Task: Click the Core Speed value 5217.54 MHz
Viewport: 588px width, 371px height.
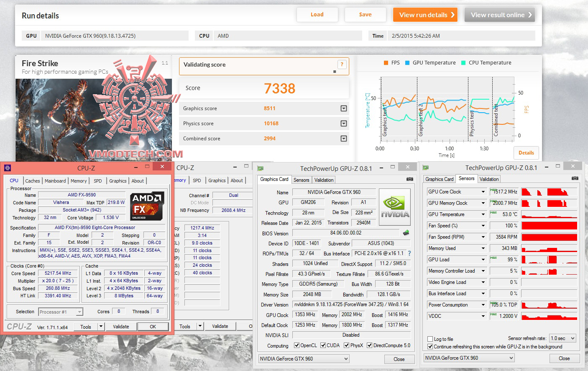Action: pos(58,273)
